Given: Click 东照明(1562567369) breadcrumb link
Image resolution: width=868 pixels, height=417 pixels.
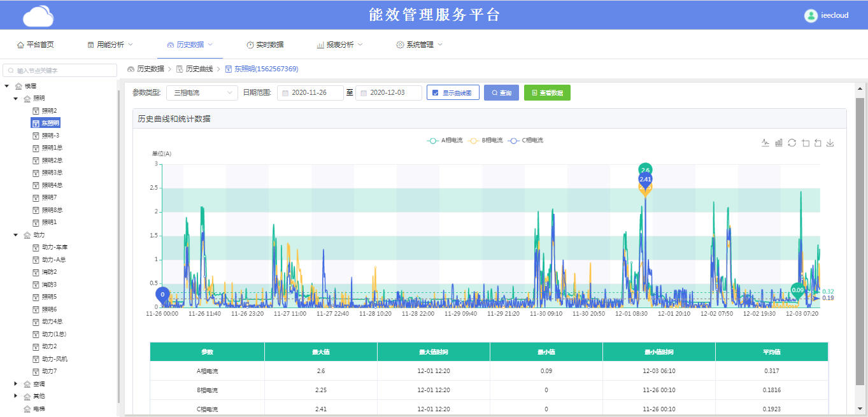Looking at the screenshot, I should [266, 69].
